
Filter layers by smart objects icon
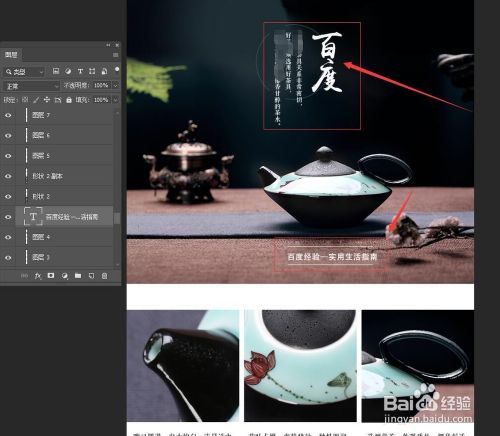104,71
